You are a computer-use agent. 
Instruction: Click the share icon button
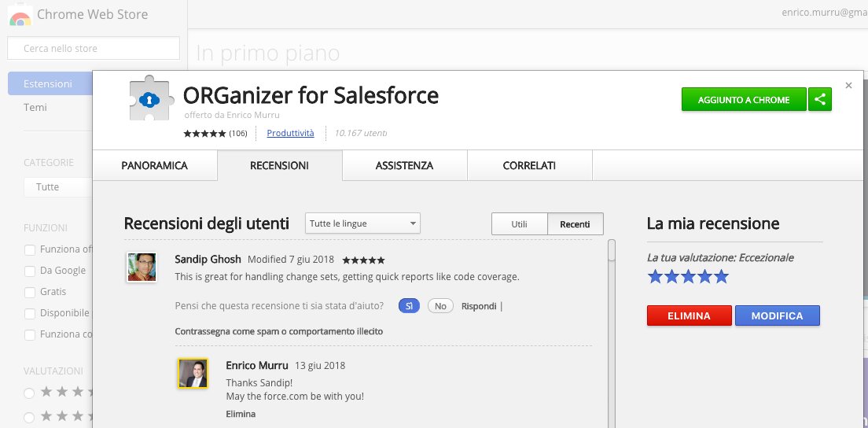820,100
